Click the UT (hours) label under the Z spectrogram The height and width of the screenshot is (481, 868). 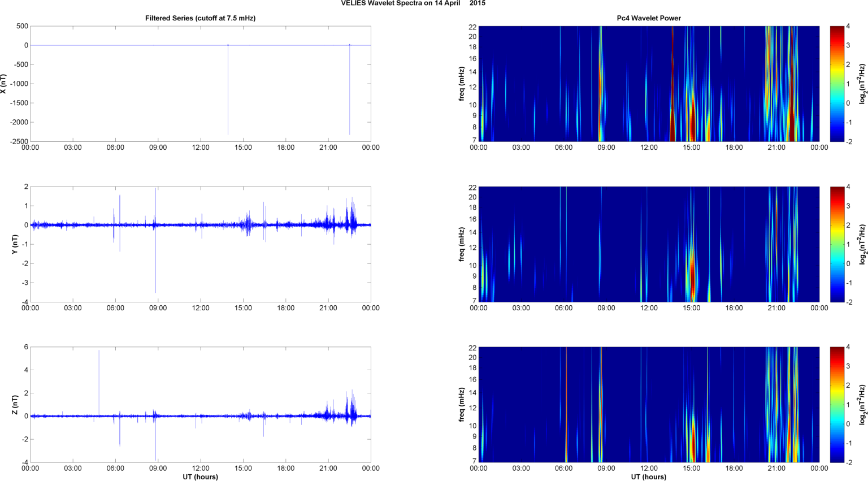tap(648, 476)
